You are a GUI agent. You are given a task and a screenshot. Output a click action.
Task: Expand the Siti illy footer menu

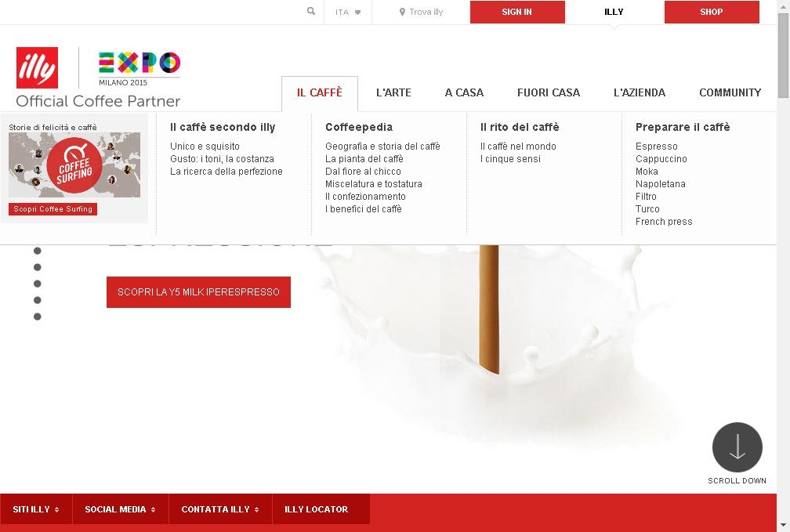pos(36,509)
